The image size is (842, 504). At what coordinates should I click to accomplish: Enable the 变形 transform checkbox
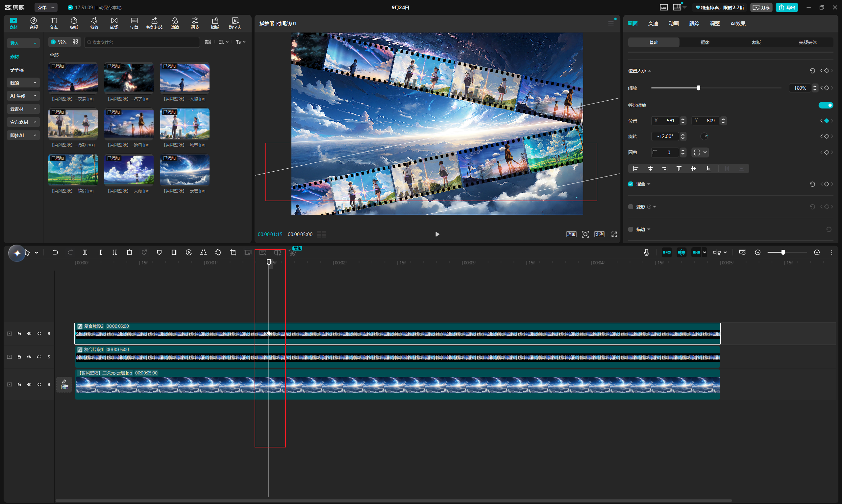pos(631,207)
